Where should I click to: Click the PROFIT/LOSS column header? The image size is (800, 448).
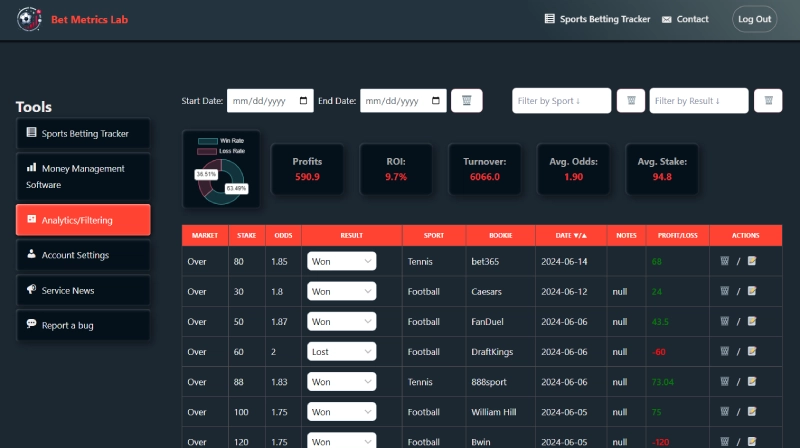[x=678, y=235]
